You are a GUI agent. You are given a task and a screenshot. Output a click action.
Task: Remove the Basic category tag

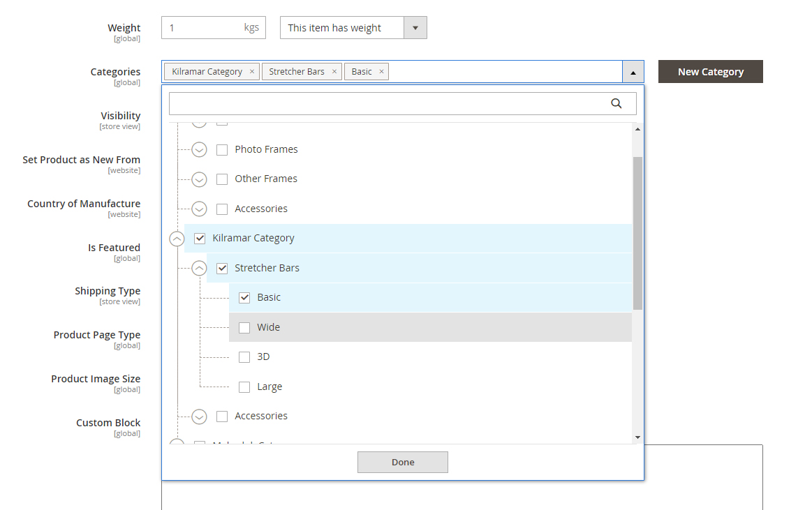[x=381, y=71]
